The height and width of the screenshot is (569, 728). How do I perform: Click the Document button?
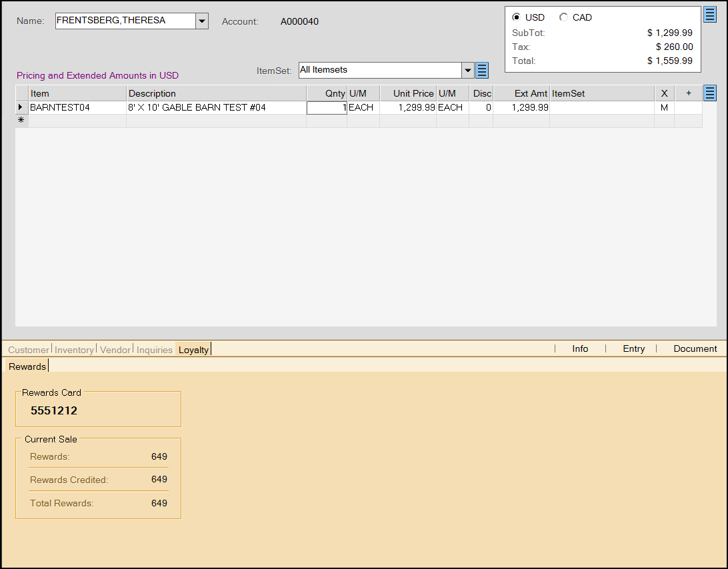[695, 348]
